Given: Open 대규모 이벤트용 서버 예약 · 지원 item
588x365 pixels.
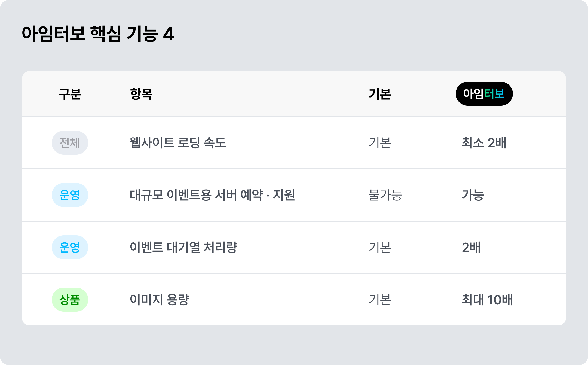Looking at the screenshot, I should (212, 195).
